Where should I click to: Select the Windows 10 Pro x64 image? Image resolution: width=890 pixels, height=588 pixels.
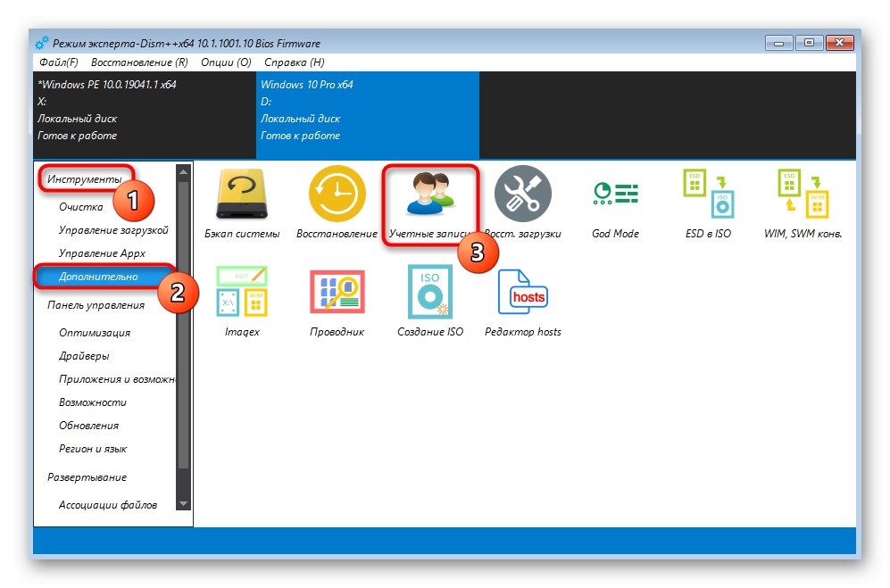[x=368, y=114]
